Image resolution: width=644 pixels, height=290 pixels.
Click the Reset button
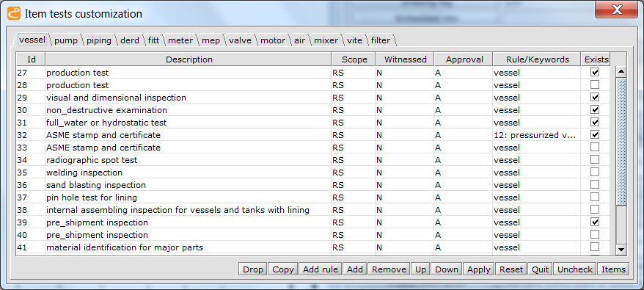pos(511,269)
